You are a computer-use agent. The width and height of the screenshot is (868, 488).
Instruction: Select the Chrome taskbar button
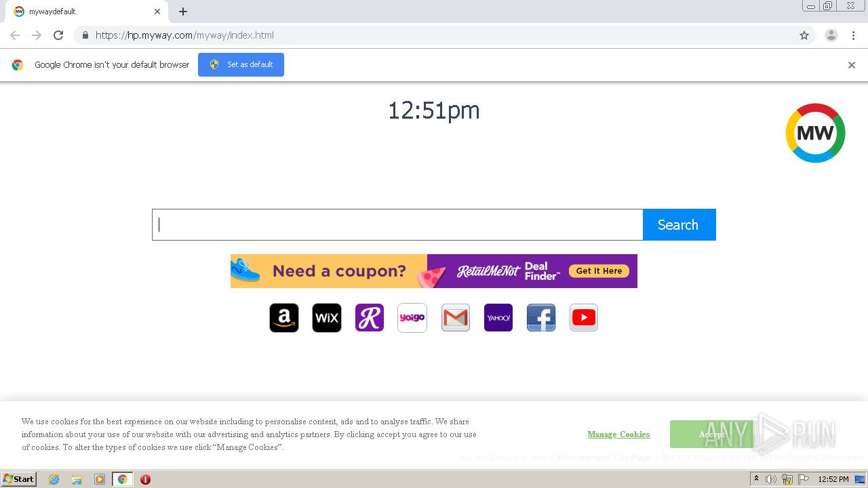tap(122, 479)
